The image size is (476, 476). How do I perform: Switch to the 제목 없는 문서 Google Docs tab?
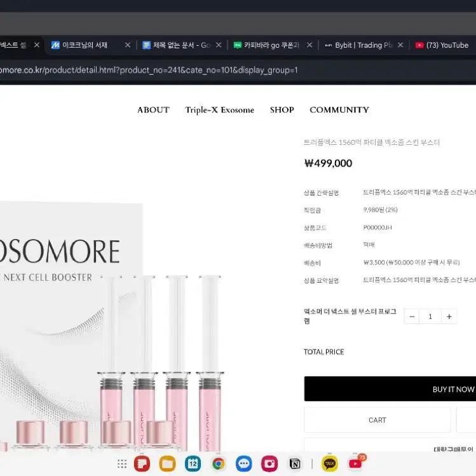click(x=177, y=45)
